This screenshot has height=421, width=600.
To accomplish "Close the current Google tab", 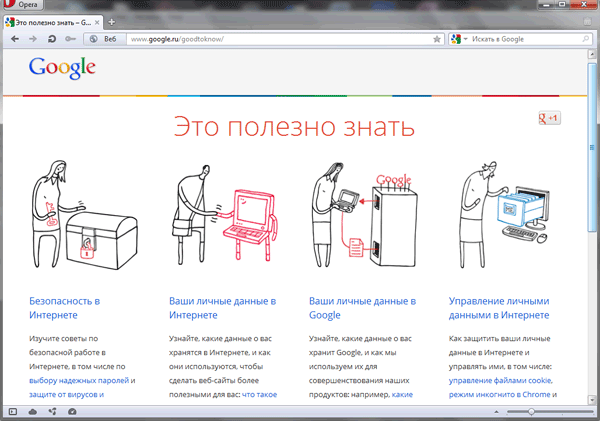I will coord(97,21).
